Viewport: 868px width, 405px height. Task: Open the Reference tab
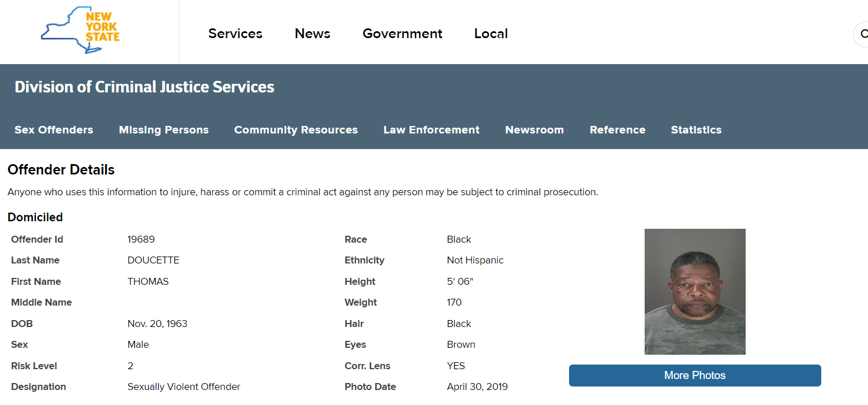pyautogui.click(x=618, y=130)
